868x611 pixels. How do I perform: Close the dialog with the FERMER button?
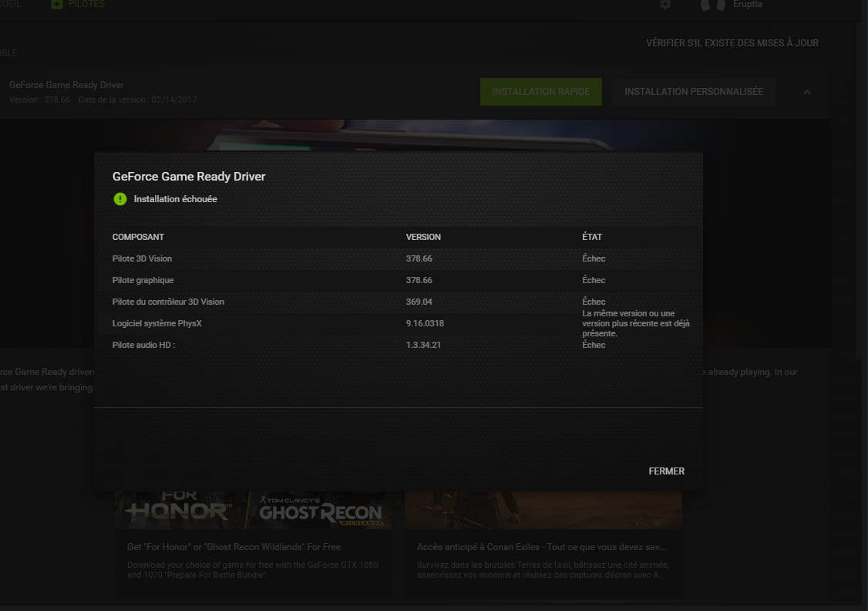point(667,471)
